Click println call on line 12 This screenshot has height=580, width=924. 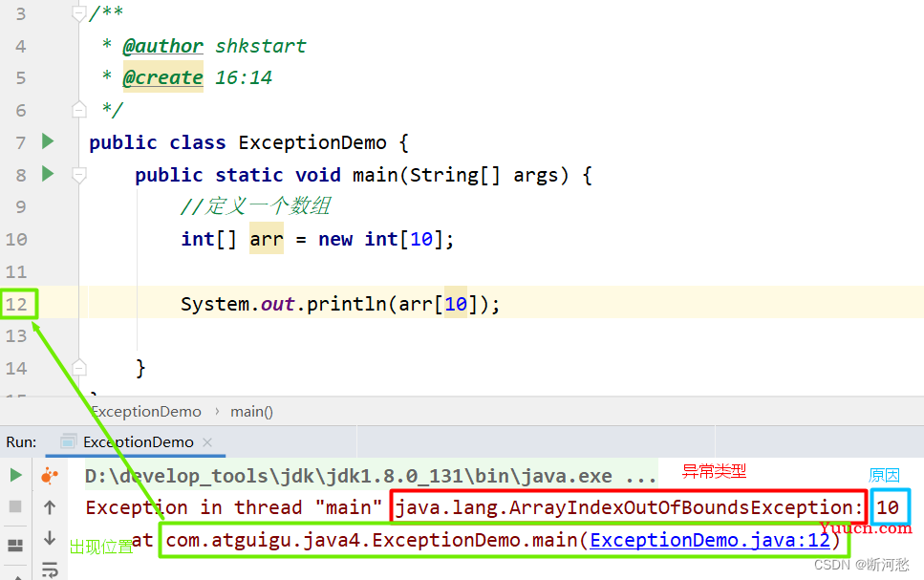pos(347,304)
